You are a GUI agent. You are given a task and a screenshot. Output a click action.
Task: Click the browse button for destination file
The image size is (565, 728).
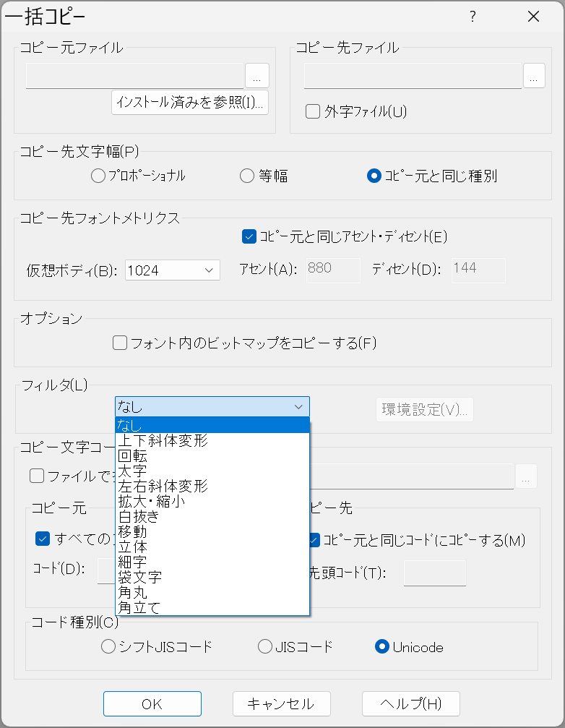[x=534, y=76]
